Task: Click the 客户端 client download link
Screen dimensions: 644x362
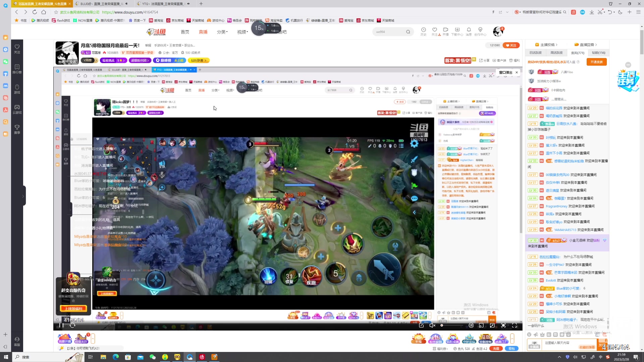Action: 499,60
